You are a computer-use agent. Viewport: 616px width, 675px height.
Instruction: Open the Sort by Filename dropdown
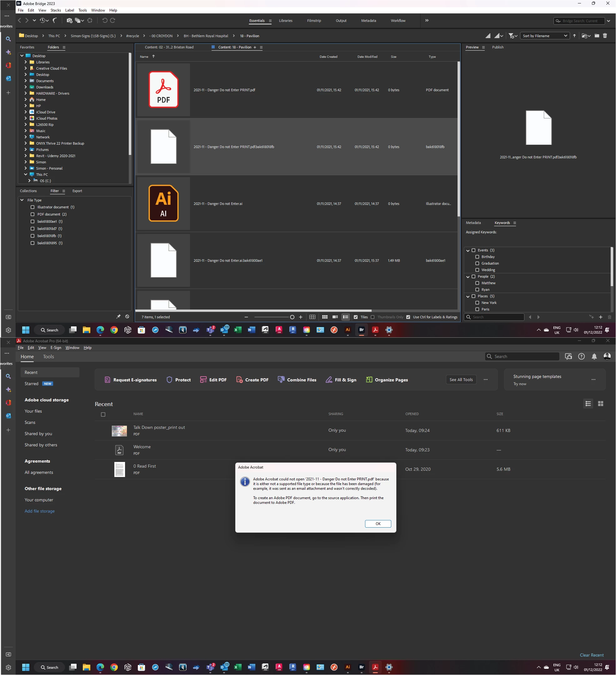(x=544, y=36)
